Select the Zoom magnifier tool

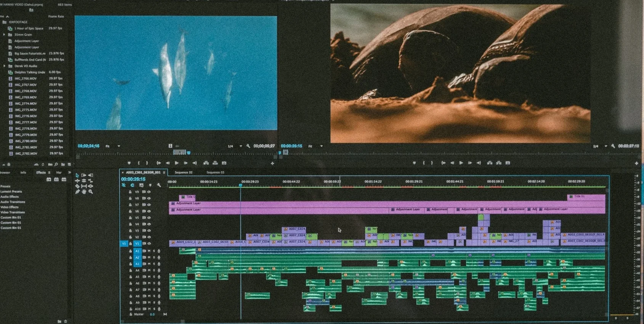[91, 192]
